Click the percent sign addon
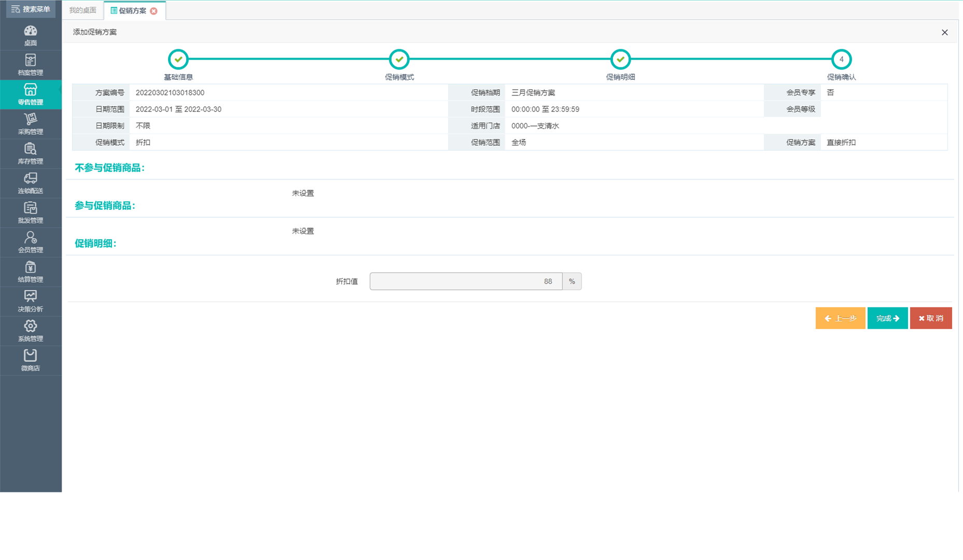Screen dimensions: 963x560 (572, 281)
